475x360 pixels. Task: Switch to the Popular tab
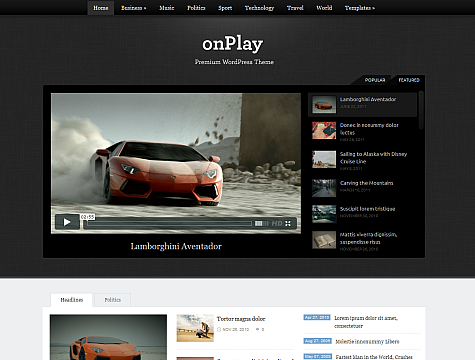(375, 80)
